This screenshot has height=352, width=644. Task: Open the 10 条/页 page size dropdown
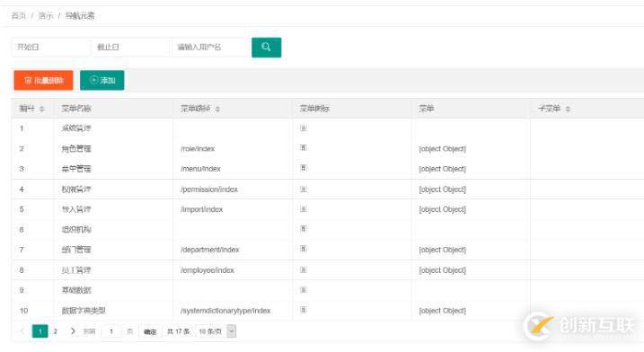coord(216,331)
